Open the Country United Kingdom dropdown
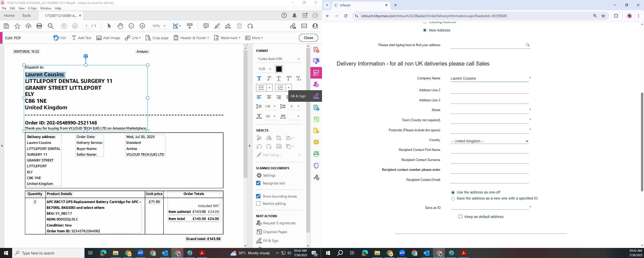Image resolution: width=644 pixels, height=258 pixels. coord(490,141)
